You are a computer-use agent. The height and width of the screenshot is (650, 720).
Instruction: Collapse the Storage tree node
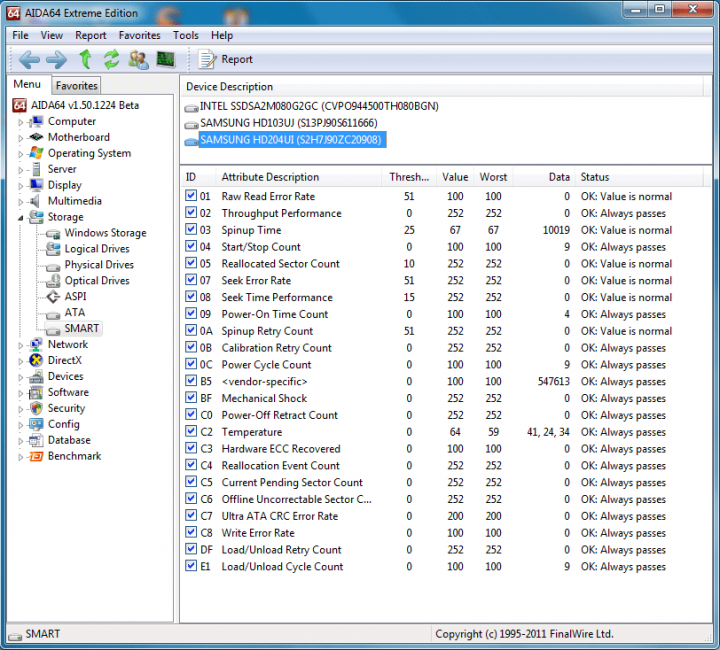(21, 218)
